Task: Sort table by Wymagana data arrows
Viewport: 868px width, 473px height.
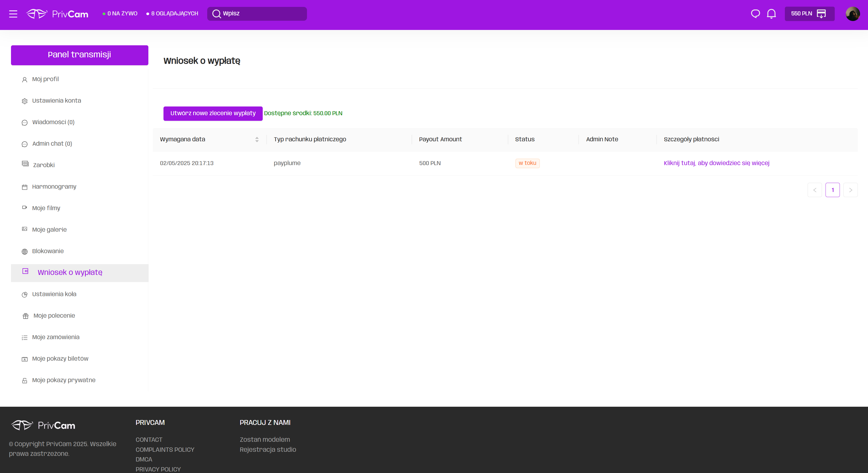Action: [x=257, y=139]
